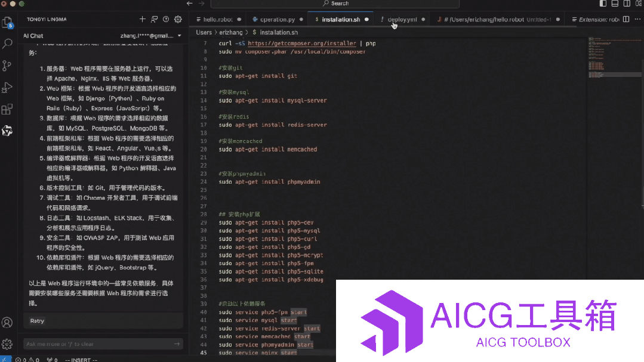Screen dimensions: 644x362
Task: Click the TONGYI LINGMA panel title
Action: tap(47, 19)
